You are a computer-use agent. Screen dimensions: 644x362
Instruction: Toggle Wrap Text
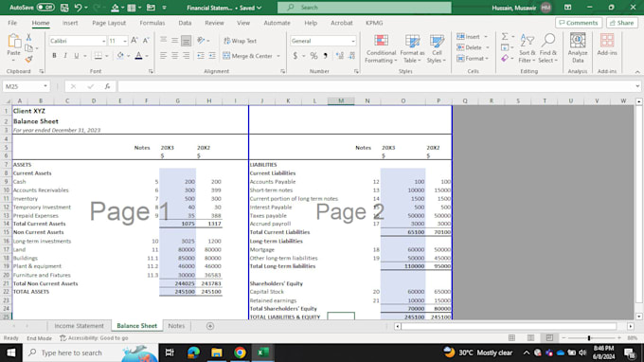click(240, 41)
